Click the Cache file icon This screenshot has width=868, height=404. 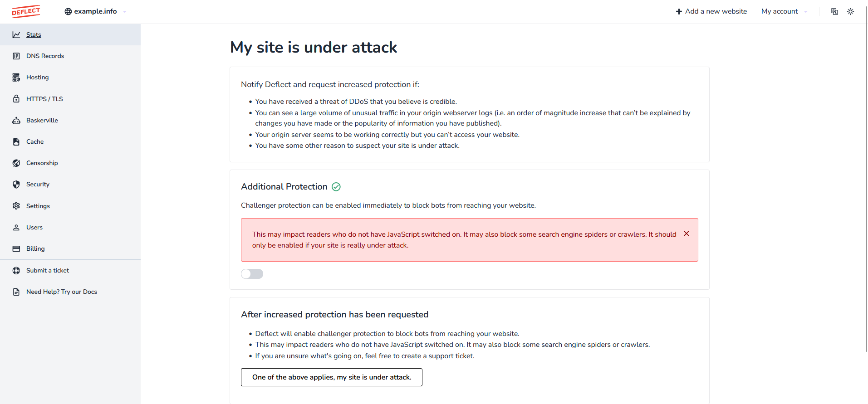pos(16,142)
